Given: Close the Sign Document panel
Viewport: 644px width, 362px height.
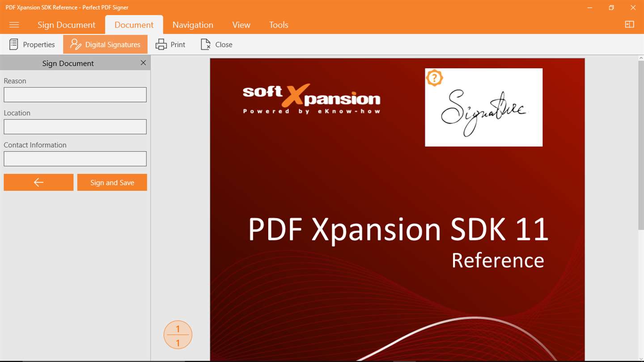Looking at the screenshot, I should click(x=143, y=63).
